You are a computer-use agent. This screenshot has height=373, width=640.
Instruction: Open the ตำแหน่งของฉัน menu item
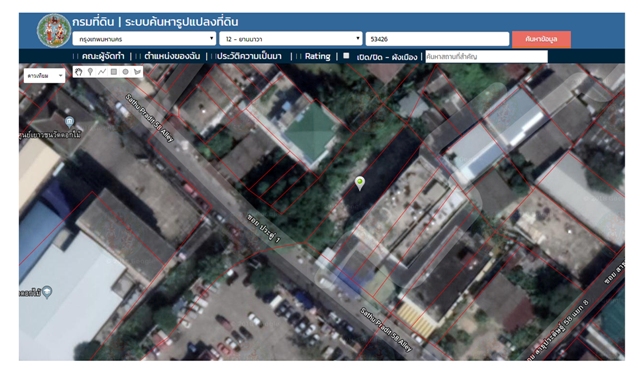172,56
